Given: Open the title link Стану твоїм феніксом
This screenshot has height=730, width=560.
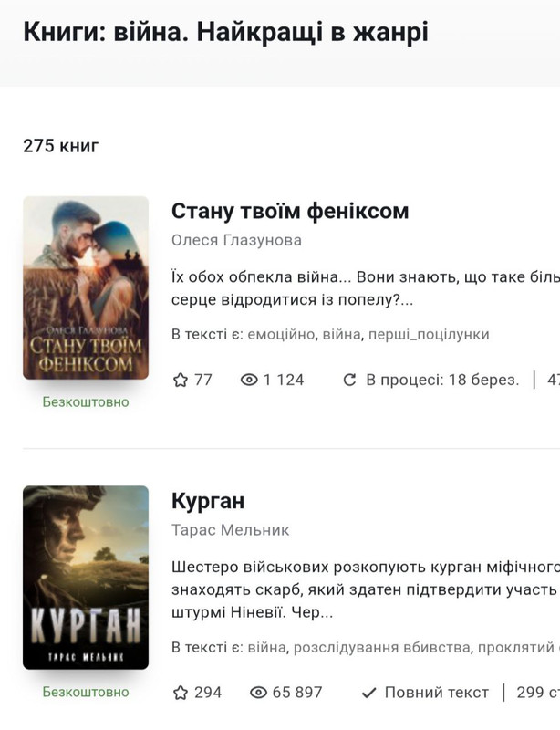Looking at the screenshot, I should 290,211.
